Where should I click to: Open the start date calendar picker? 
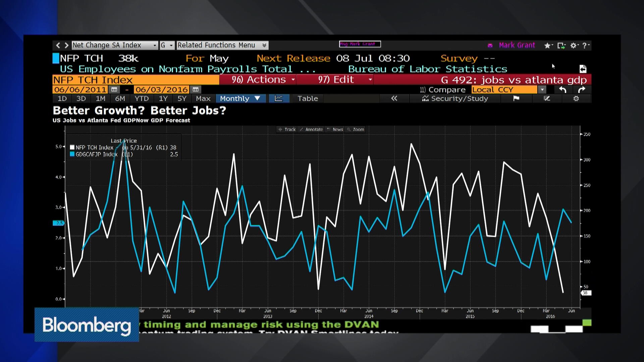click(114, 89)
